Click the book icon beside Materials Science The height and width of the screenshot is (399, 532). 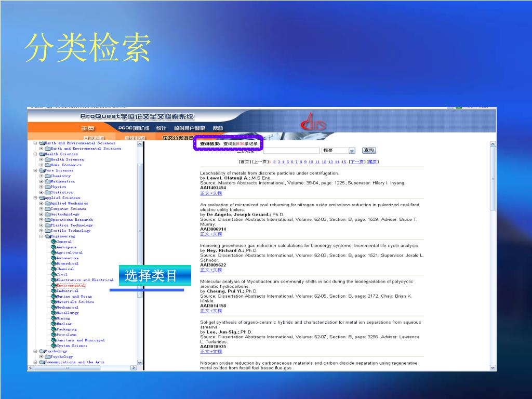(54, 302)
